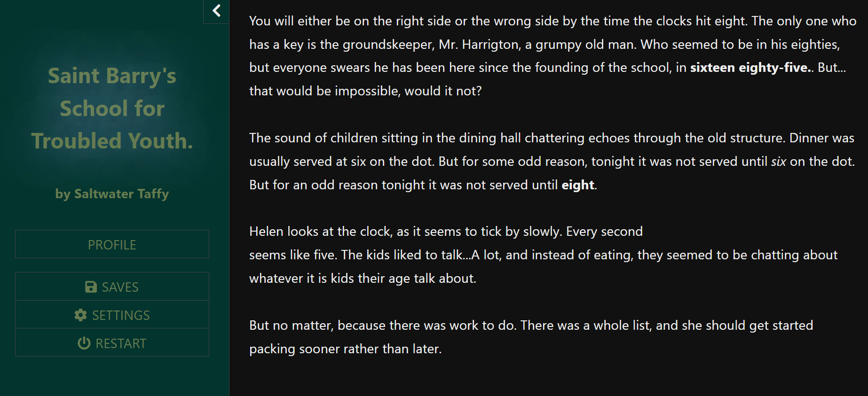Open the SAVES menu label
The width and height of the screenshot is (868, 396).
pyautogui.click(x=120, y=287)
